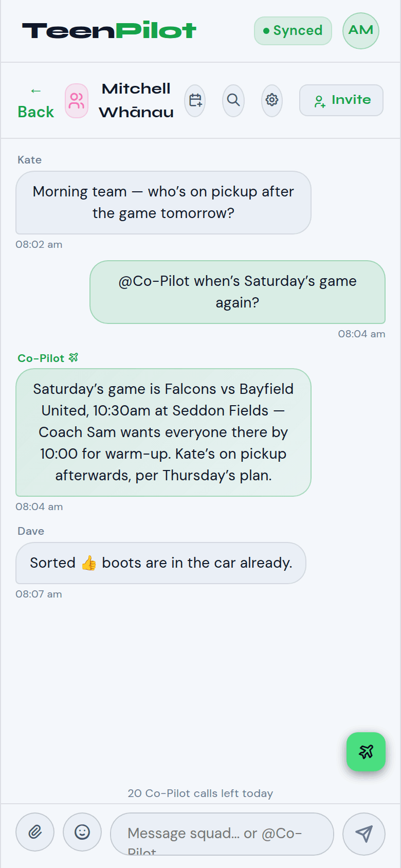This screenshot has width=401, height=868.
Task: Click the Invite button
Action: [x=341, y=100]
